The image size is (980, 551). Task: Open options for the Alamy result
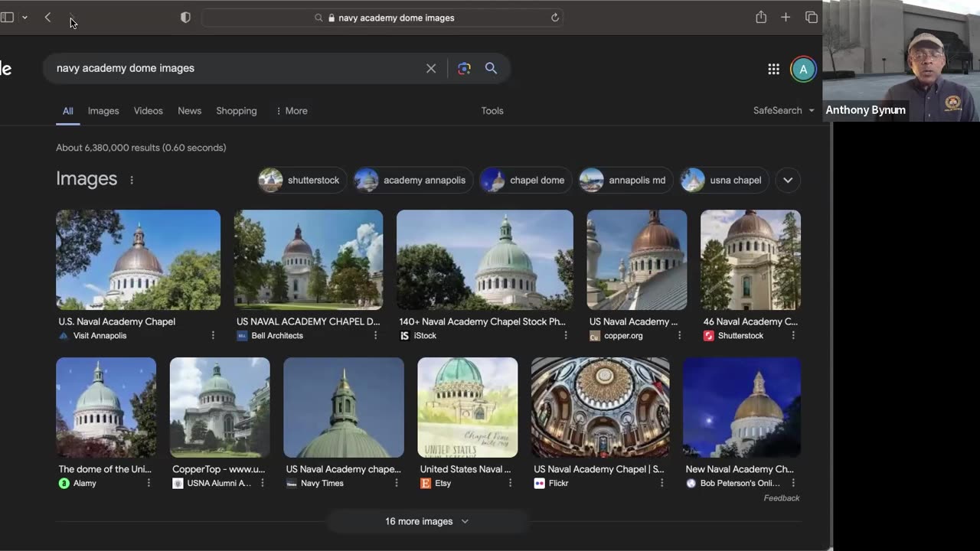tap(149, 483)
